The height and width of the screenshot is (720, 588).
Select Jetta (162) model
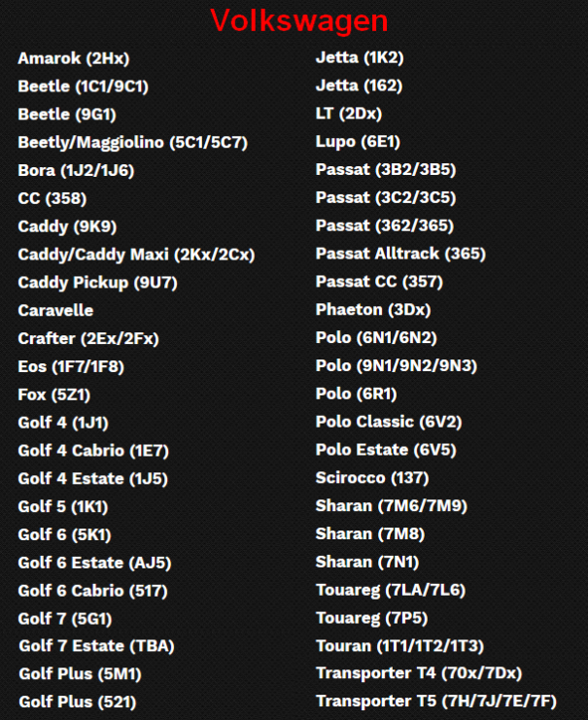(x=359, y=86)
